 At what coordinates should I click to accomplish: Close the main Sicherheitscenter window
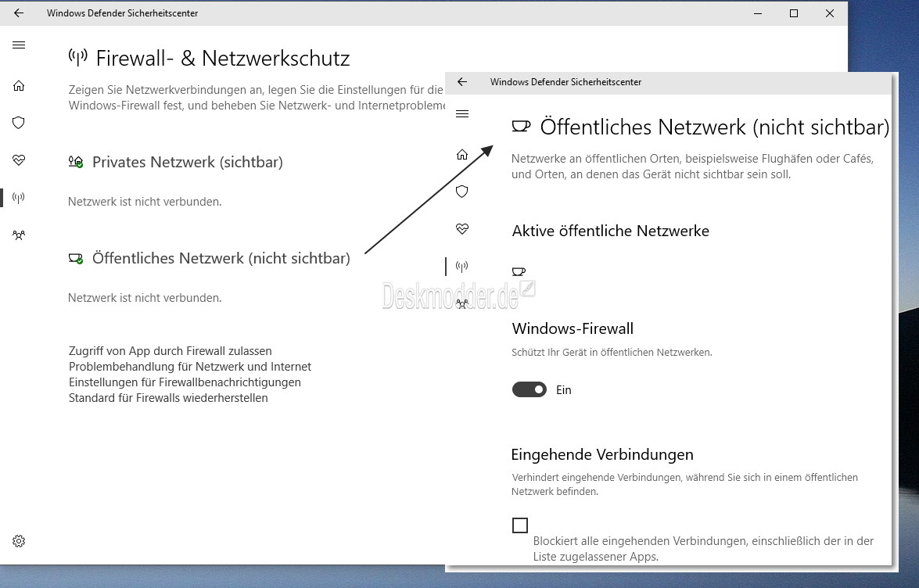pyautogui.click(x=829, y=13)
